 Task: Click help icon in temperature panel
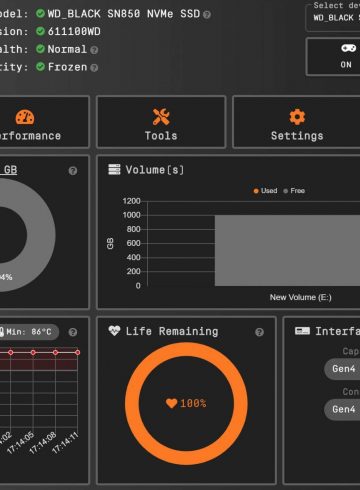tap(73, 332)
